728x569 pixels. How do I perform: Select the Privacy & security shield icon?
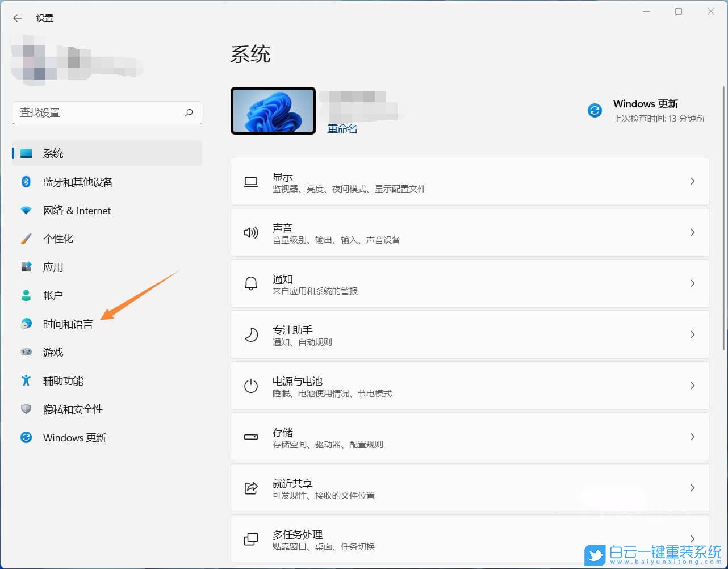click(x=26, y=409)
